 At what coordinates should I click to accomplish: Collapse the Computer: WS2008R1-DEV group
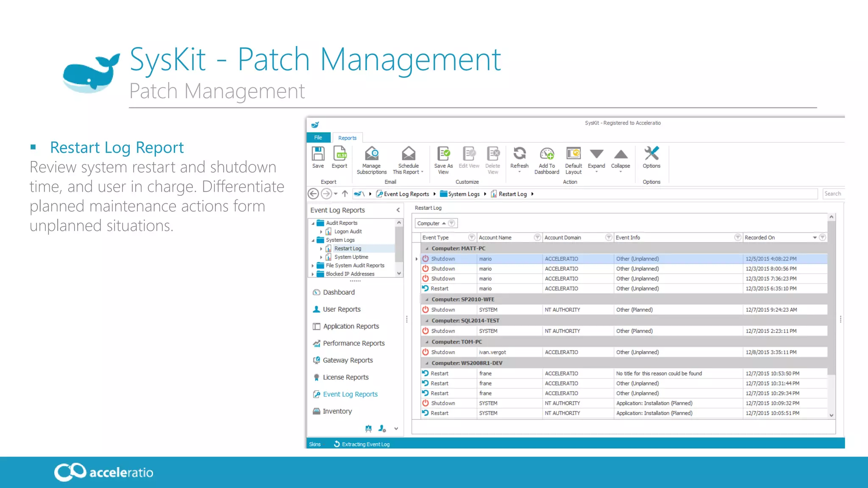click(x=427, y=363)
